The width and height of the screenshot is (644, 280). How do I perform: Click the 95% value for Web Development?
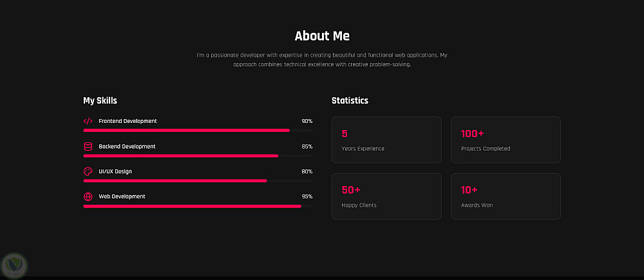[x=307, y=196]
